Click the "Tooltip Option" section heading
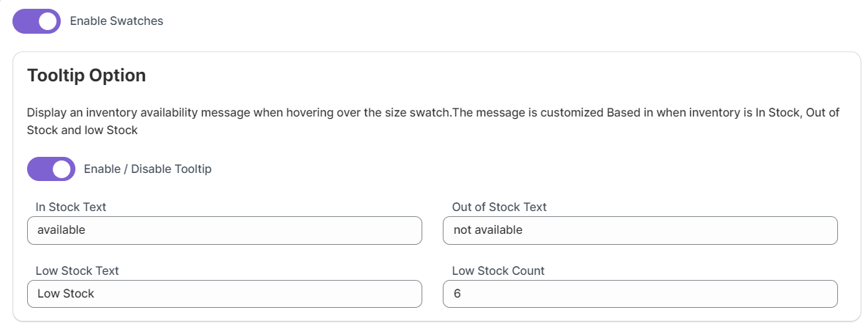Viewport: 868px width, 332px height. click(86, 75)
